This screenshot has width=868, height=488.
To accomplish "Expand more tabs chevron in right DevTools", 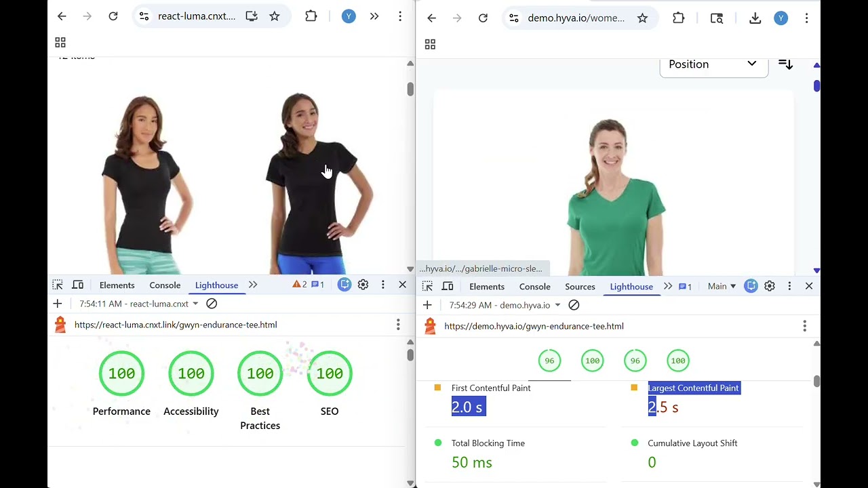I will pyautogui.click(x=668, y=286).
